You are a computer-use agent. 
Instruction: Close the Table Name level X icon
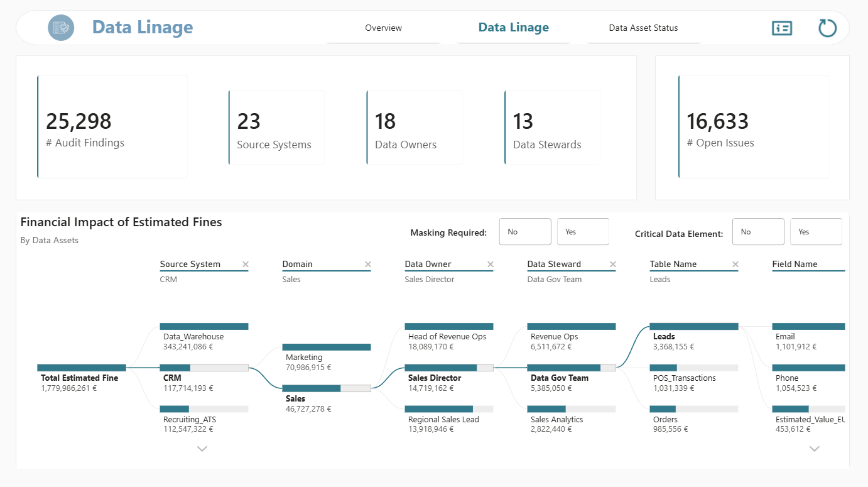(x=735, y=265)
